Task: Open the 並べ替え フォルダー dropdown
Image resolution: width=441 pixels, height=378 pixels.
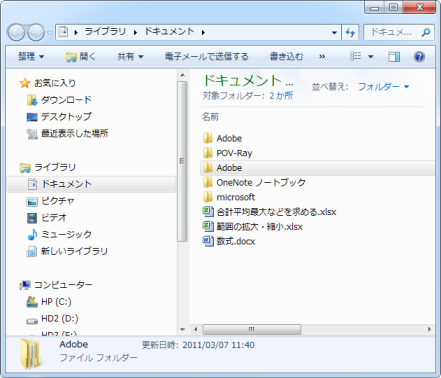Action: click(x=383, y=87)
